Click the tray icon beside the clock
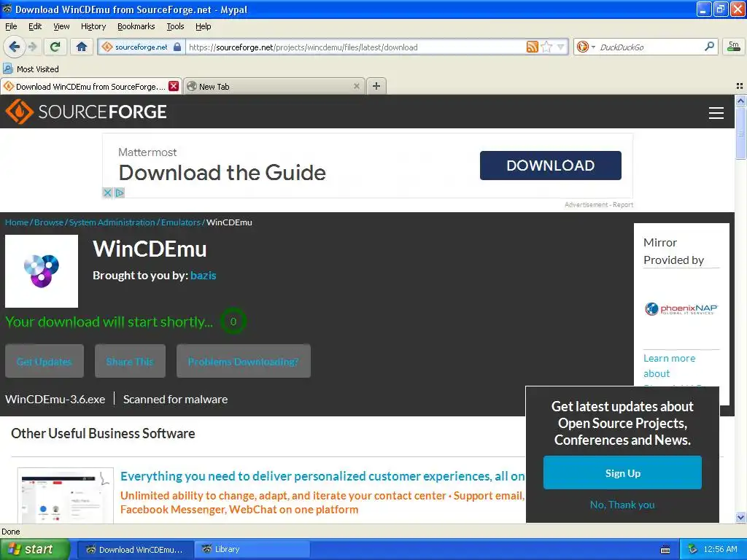This screenshot has width=747, height=560. tap(692, 549)
